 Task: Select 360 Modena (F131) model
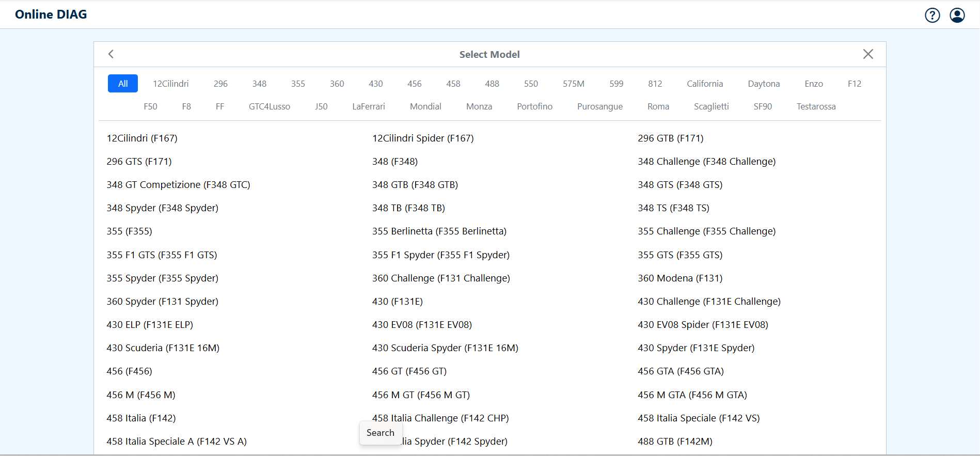coord(679,278)
